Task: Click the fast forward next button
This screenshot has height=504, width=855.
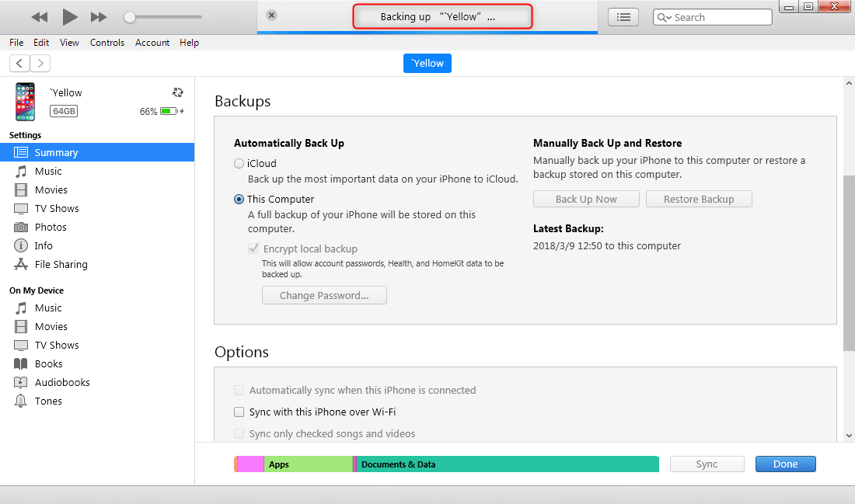Action: click(99, 17)
